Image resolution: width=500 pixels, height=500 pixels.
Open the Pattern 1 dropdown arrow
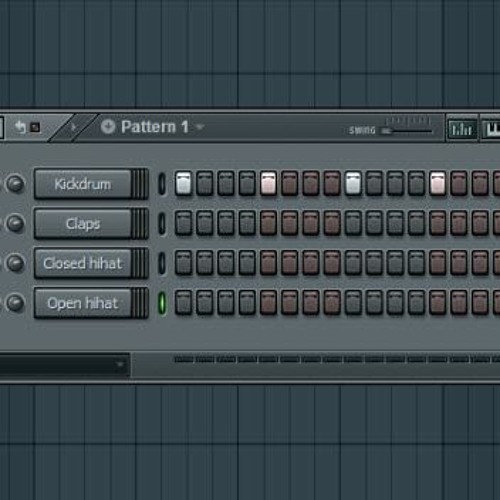[200, 127]
